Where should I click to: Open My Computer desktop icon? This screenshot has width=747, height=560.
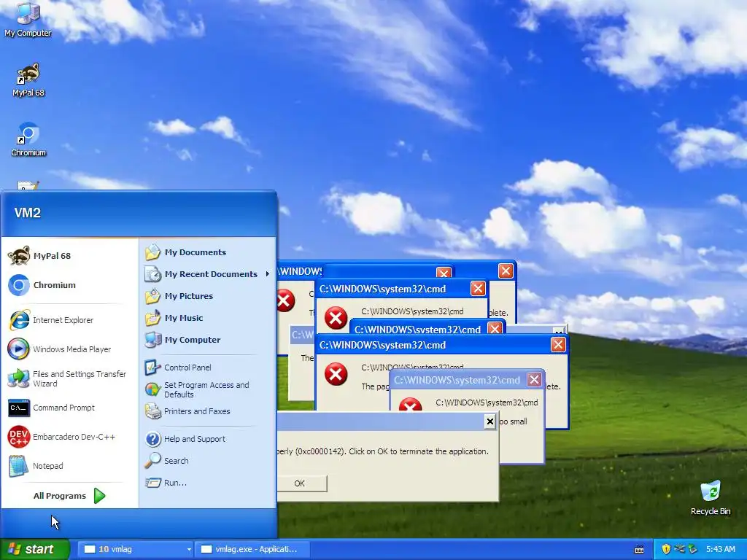pos(28,20)
